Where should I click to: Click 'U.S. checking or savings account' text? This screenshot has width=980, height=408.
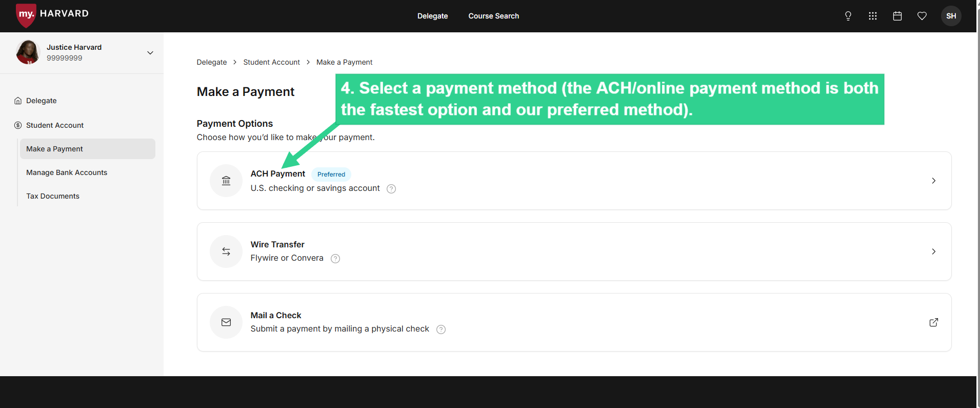[315, 188]
